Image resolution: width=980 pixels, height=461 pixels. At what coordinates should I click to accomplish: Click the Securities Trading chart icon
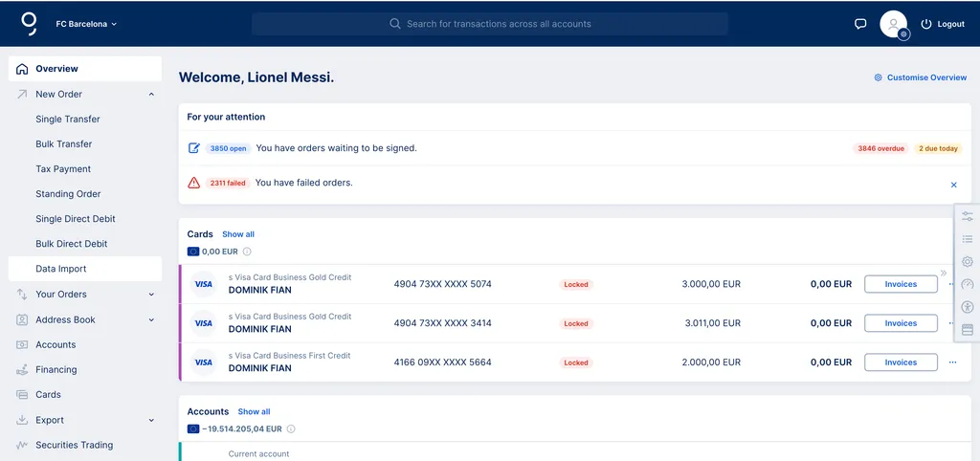(x=22, y=446)
